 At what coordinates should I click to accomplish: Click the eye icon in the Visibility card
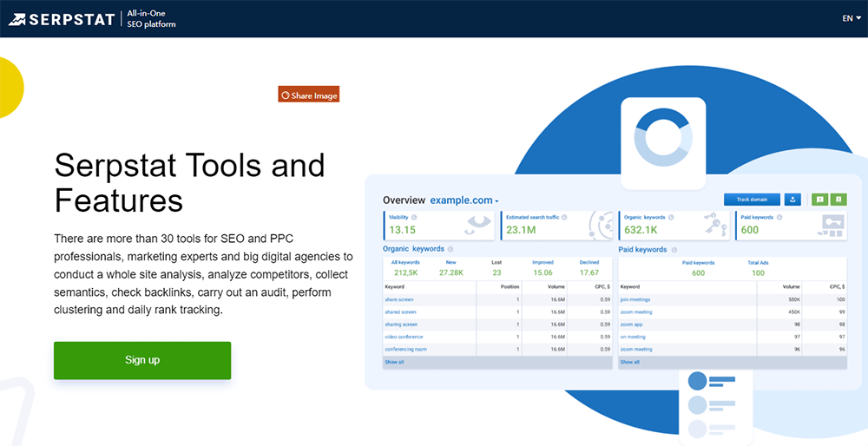pos(478,224)
